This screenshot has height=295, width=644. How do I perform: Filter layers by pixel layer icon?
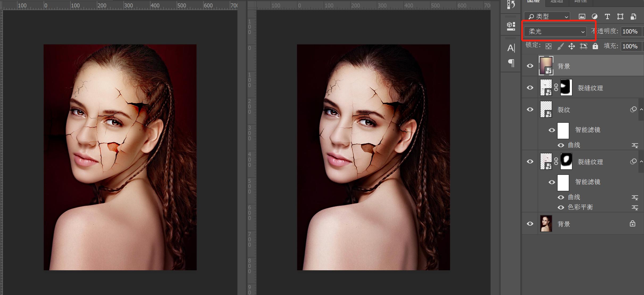pos(582,16)
